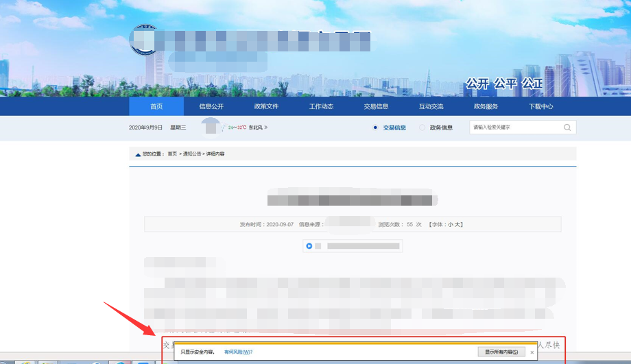
Task: Expand the weather arrows next to 东北风
Action: coord(265,128)
